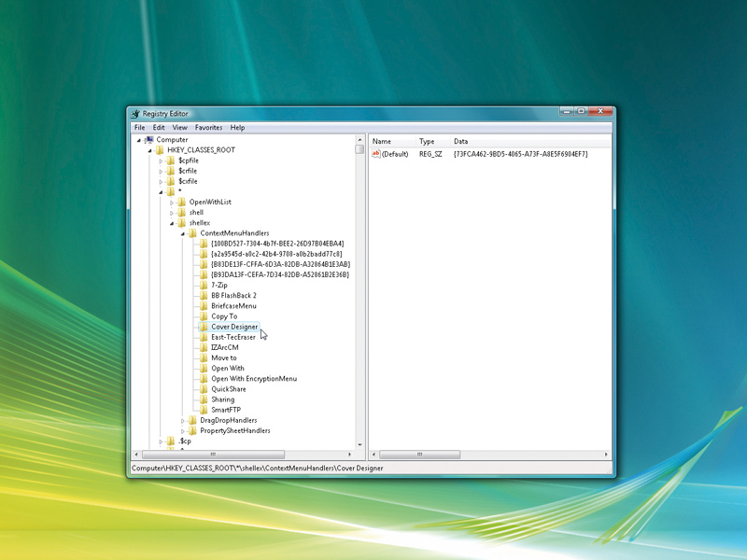The width and height of the screenshot is (747, 560).
Task: Click the SmartFTP folder icon
Action: (204, 410)
